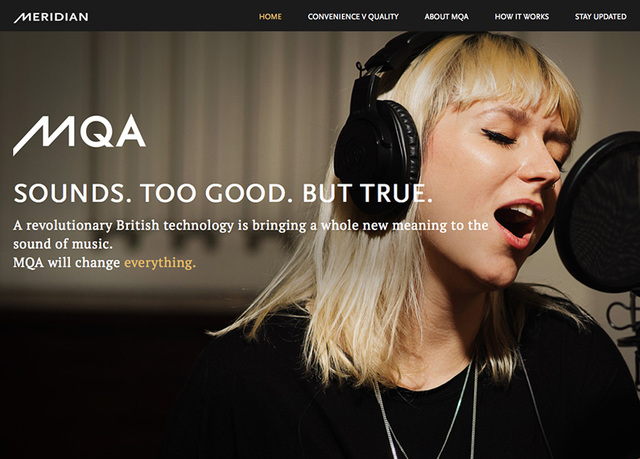Click the large MQA logo

[x=79, y=135]
